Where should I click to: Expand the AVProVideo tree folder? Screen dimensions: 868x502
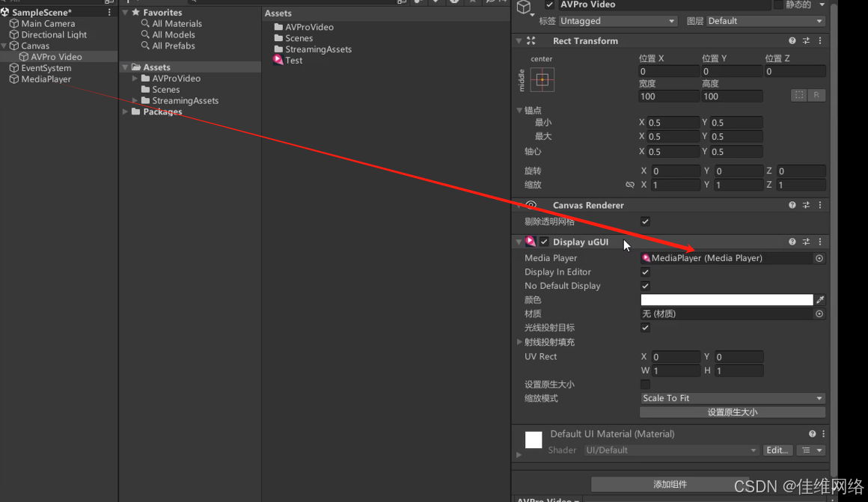(x=135, y=79)
